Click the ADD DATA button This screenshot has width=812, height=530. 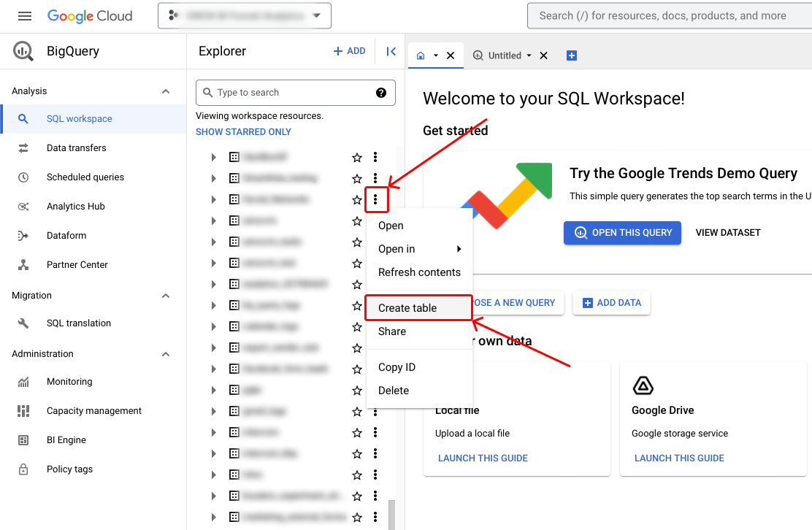(612, 303)
